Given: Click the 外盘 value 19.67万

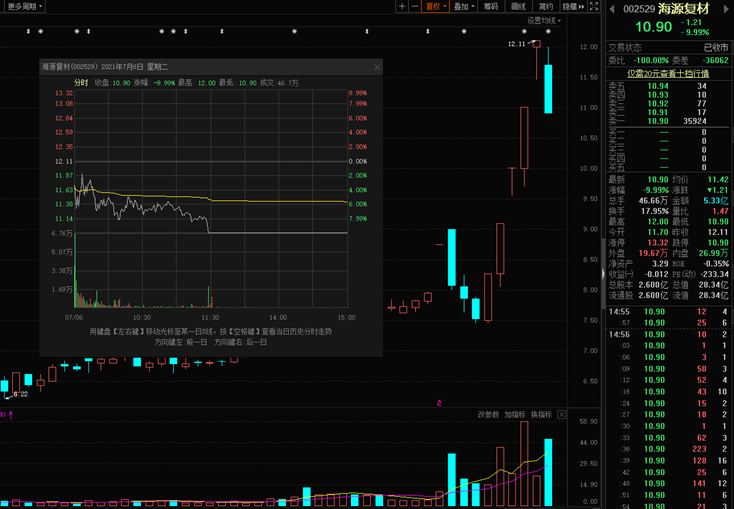Looking at the screenshot, I should coord(654,253).
